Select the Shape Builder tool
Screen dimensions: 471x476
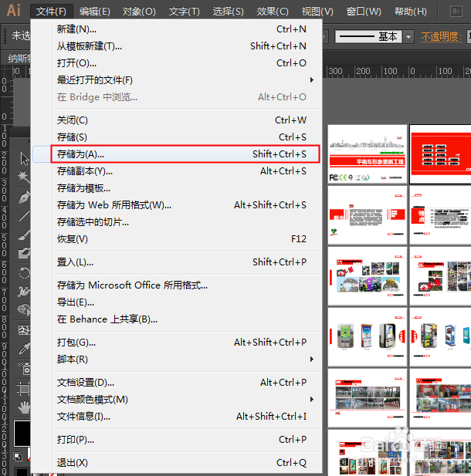(24, 309)
